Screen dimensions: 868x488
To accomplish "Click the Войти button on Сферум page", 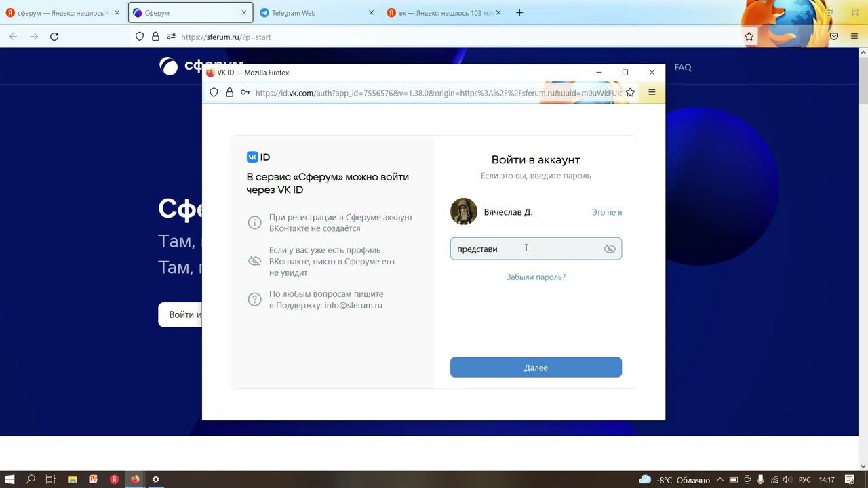I will 180,314.
